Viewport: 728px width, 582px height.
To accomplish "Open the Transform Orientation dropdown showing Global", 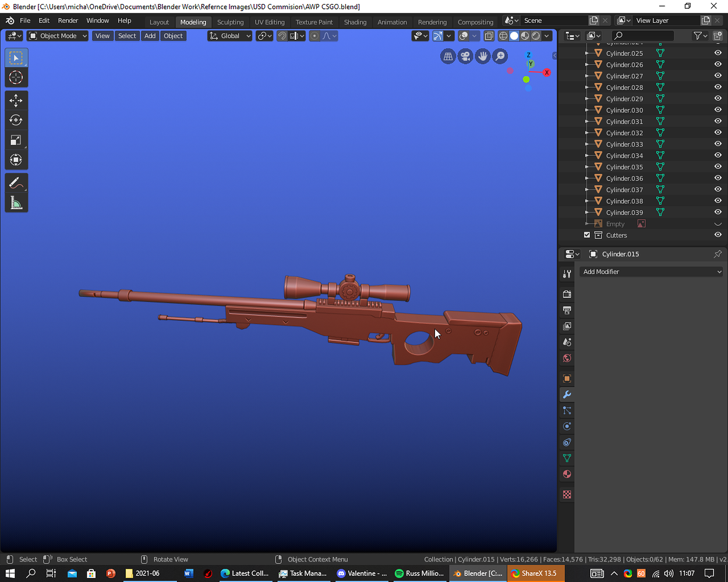I will pyautogui.click(x=229, y=36).
